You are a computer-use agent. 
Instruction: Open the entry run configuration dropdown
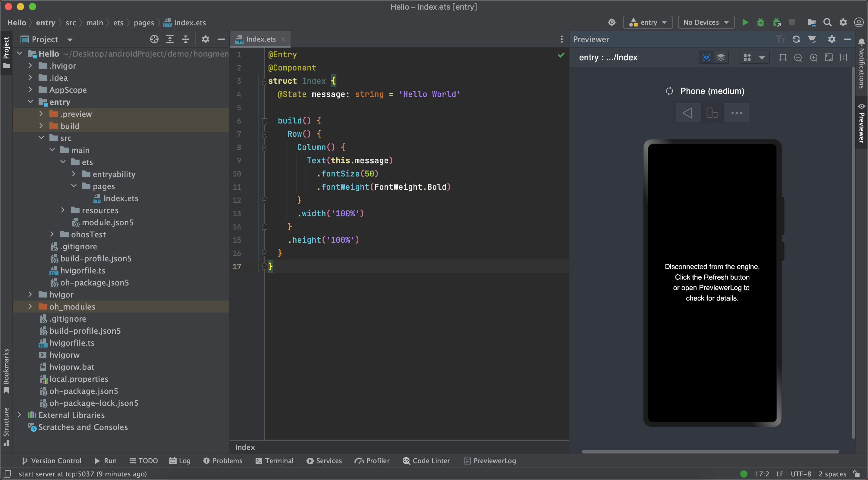[648, 23]
